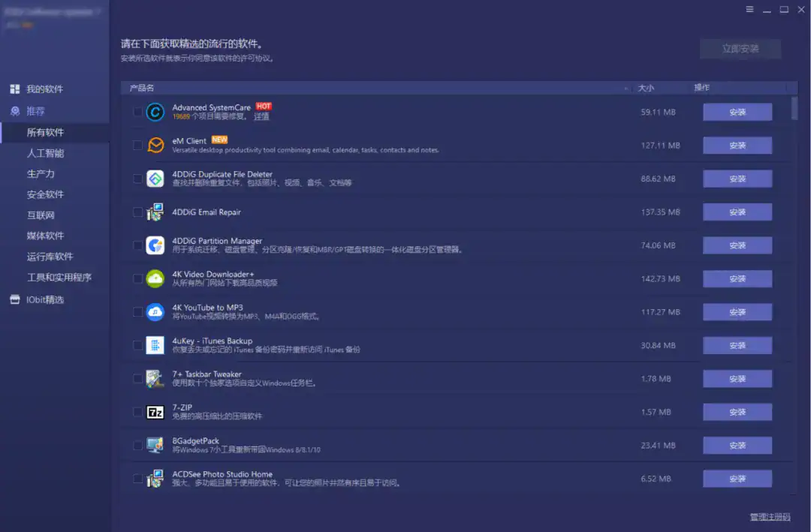Check the Advanced SystemCare checkbox
This screenshot has width=811, height=532.
pyautogui.click(x=137, y=112)
